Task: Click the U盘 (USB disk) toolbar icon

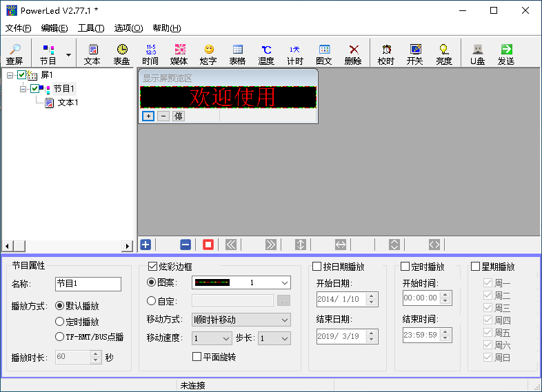Action: pyautogui.click(x=477, y=54)
